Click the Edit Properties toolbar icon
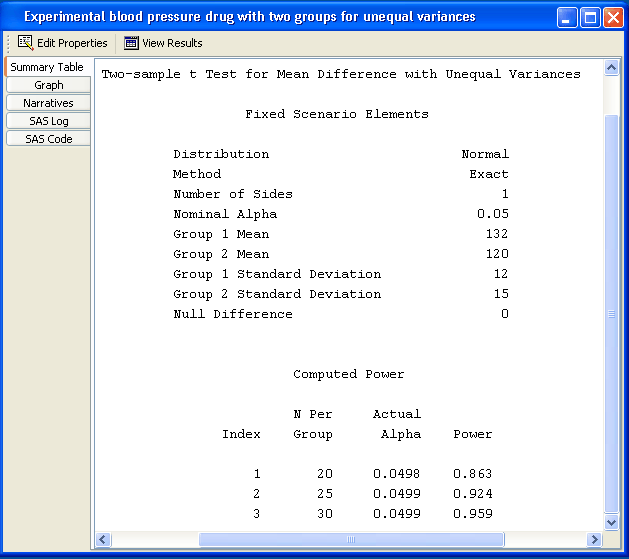The image size is (629, 559). point(26,43)
